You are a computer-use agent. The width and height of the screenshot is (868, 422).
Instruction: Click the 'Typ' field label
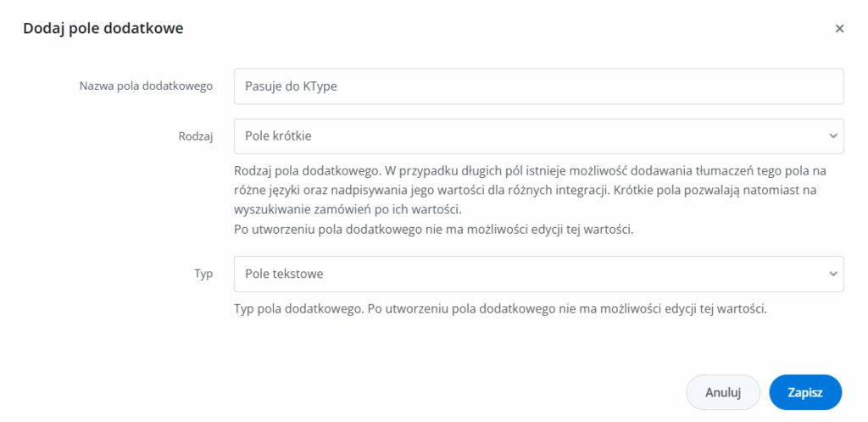(203, 274)
